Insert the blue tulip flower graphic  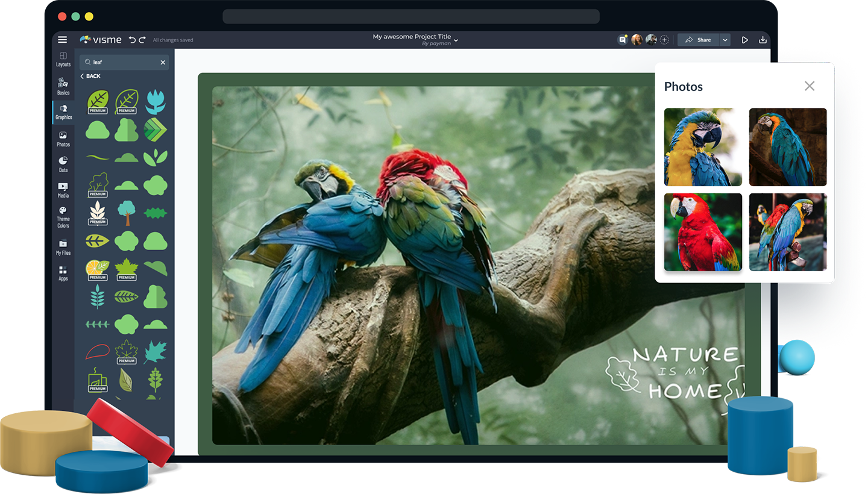(155, 101)
